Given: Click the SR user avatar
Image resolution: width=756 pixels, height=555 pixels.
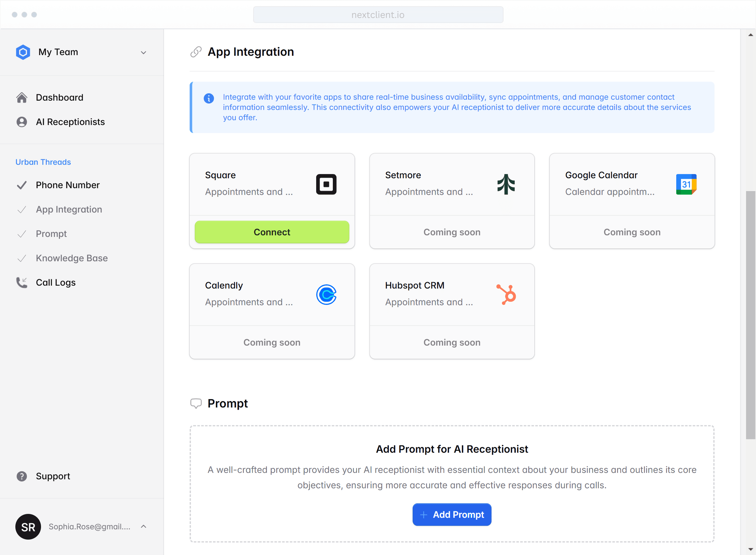Looking at the screenshot, I should coord(28,527).
